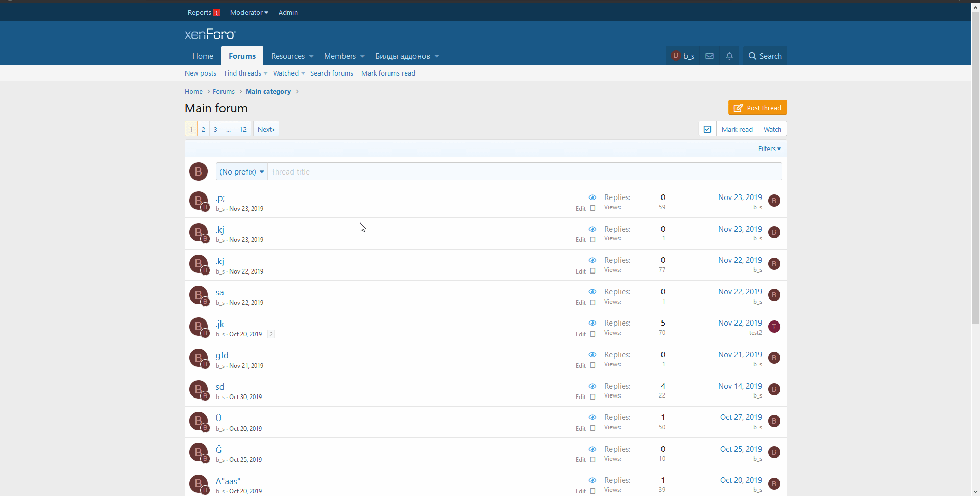Expand the Members menu arrow

click(x=362, y=56)
